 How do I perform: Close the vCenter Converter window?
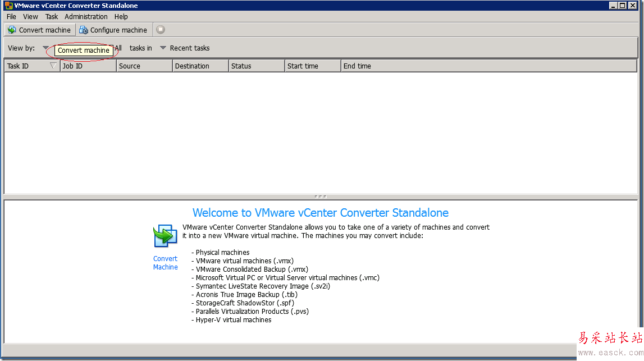click(x=633, y=6)
